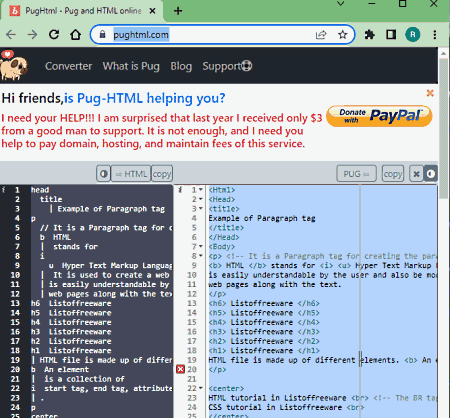This screenshot has width=450, height=418.
Task: Click 'web pages along with the text.' on HTML line 11
Action: click(275, 284)
